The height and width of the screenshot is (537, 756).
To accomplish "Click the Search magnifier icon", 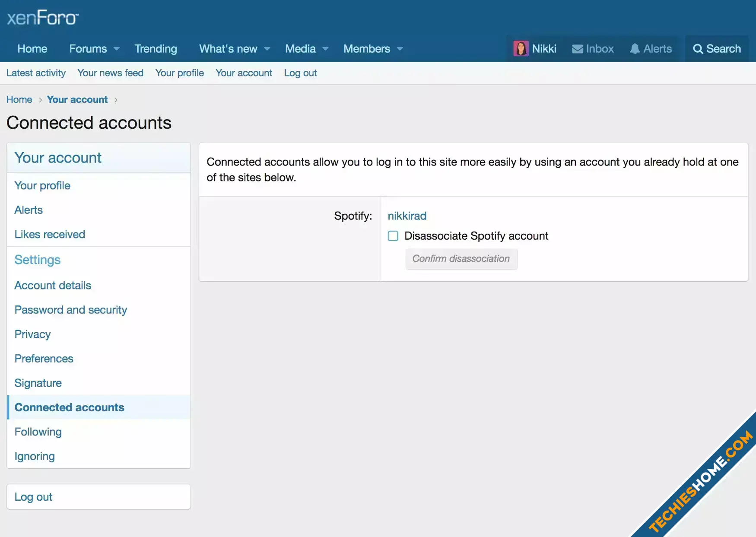I will coord(698,49).
